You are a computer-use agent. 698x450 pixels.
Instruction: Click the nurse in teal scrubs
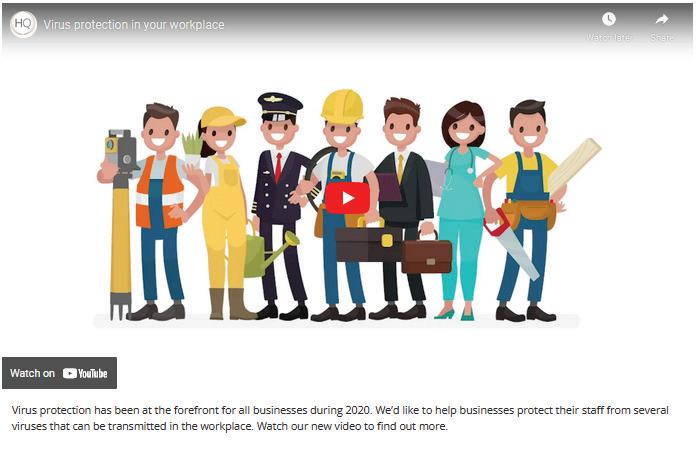[464, 209]
